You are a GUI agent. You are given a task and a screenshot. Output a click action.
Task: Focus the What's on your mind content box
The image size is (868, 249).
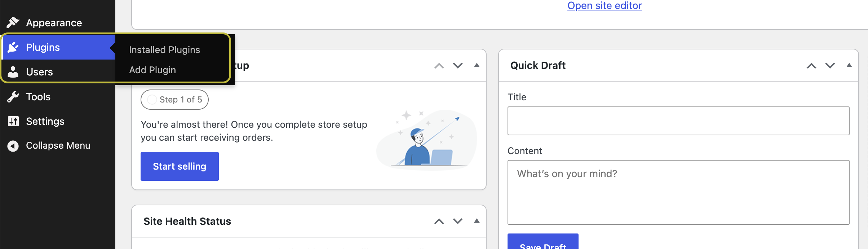coord(678,192)
